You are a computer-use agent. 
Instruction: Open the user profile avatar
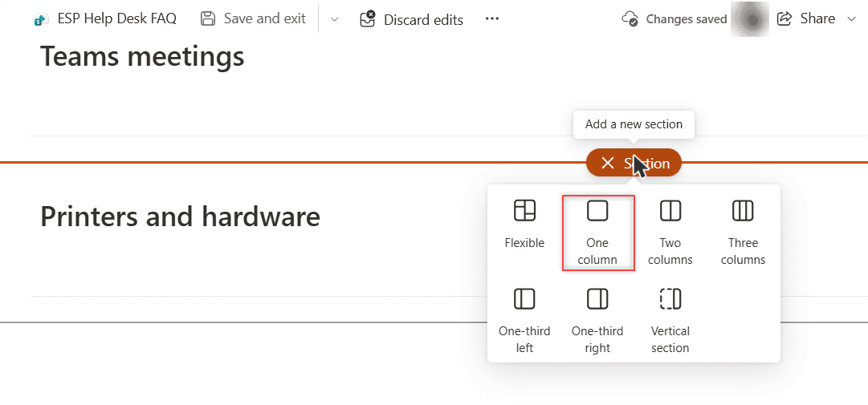[x=749, y=19]
